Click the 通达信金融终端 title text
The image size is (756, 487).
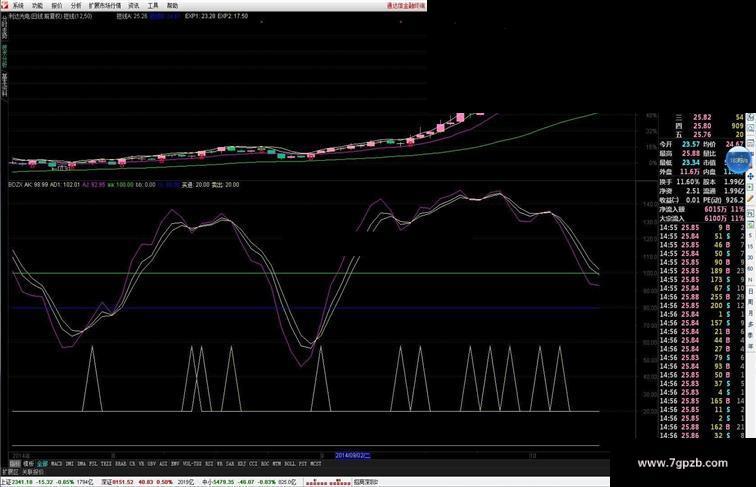(406, 6)
